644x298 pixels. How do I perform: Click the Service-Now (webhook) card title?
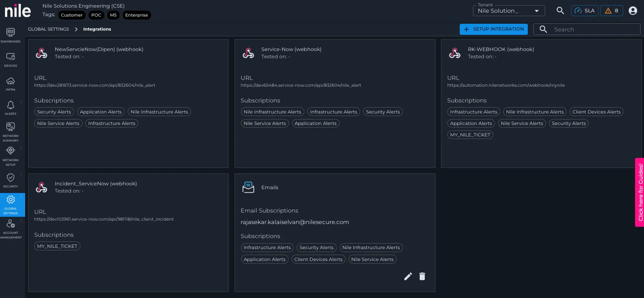coord(292,49)
